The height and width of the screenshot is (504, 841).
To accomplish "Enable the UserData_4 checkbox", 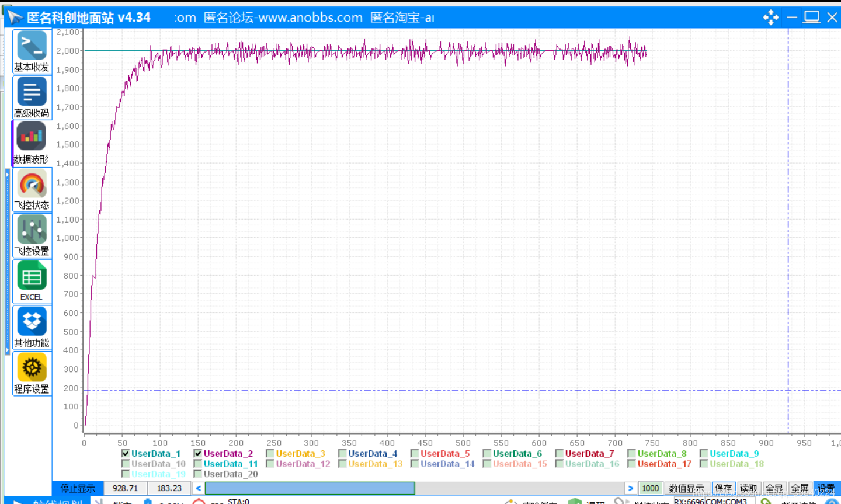I will (342, 453).
